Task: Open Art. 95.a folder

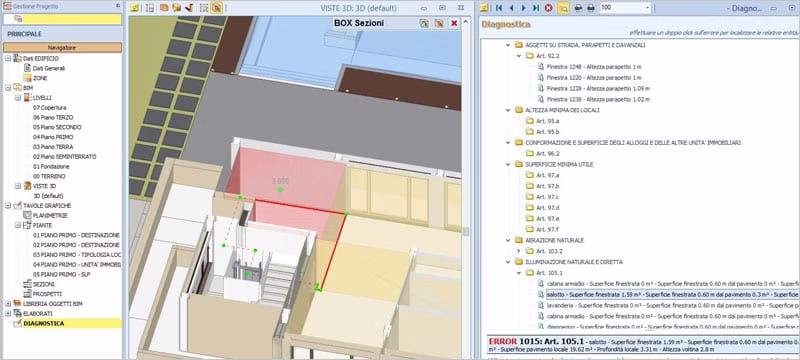Action: point(547,121)
